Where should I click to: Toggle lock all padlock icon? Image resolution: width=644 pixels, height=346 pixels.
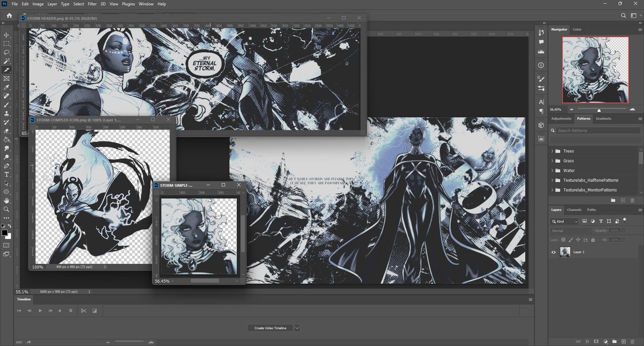click(x=593, y=240)
